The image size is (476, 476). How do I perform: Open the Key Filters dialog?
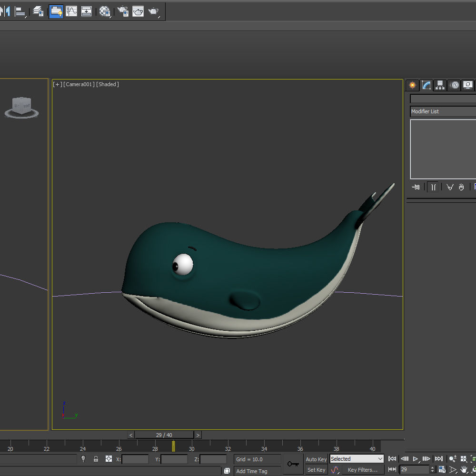tap(363, 470)
